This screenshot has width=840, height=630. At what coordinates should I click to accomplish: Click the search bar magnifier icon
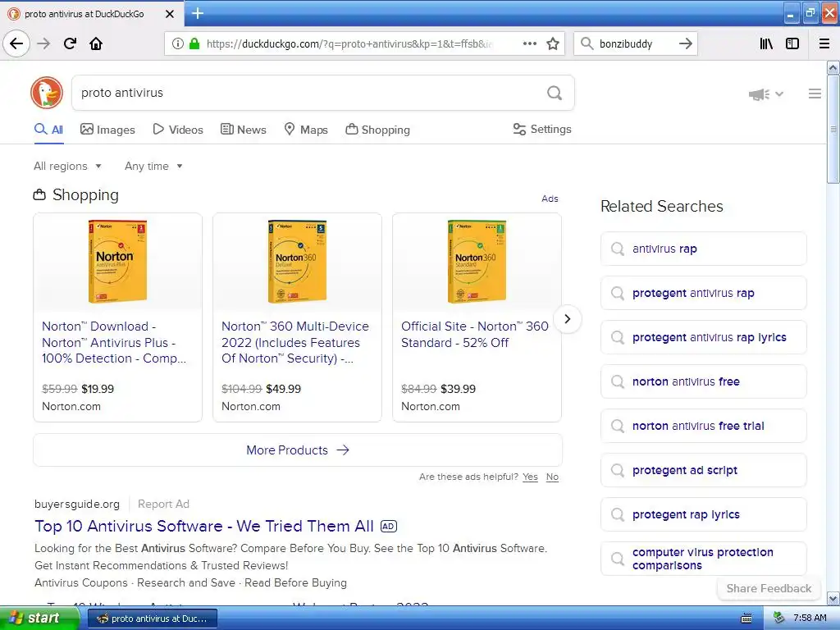pyautogui.click(x=587, y=43)
